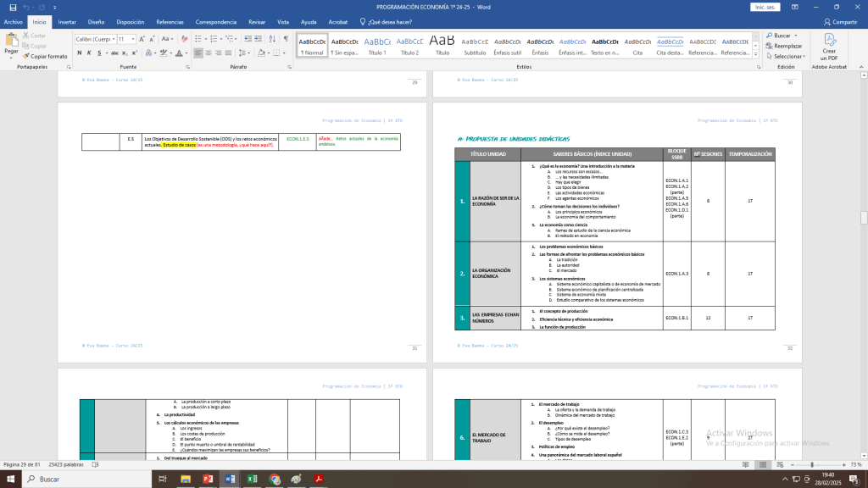Image resolution: width=868 pixels, height=488 pixels.
Task: Click the Compartir share button
Action: (840, 21)
